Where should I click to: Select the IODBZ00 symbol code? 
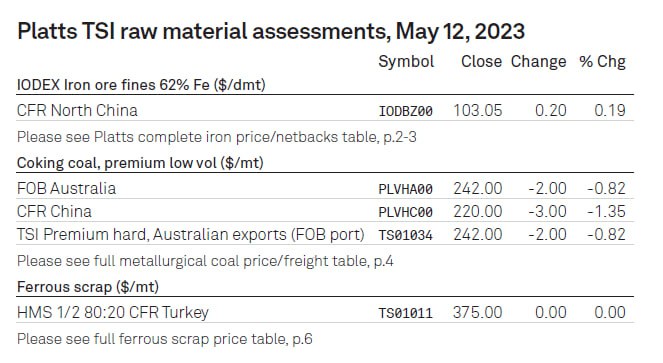click(x=405, y=111)
